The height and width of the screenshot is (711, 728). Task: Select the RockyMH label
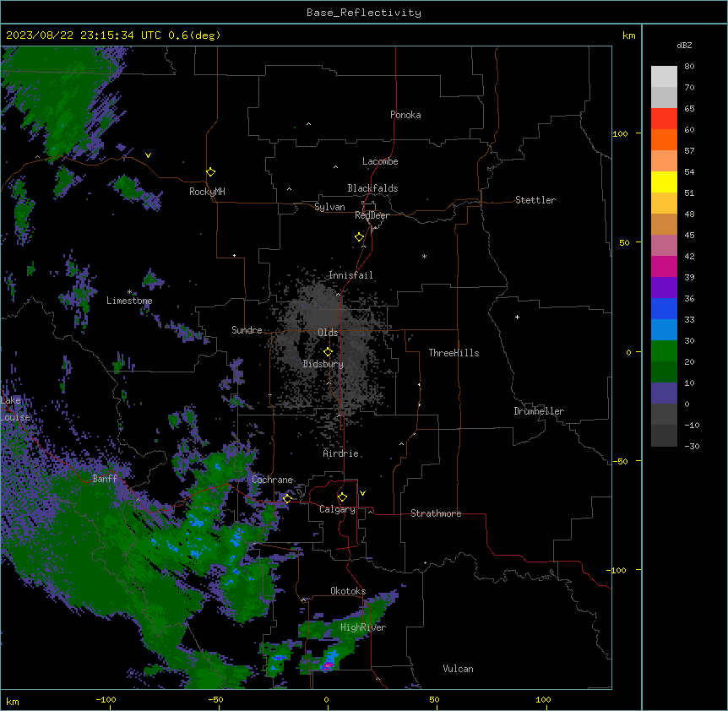coord(207,192)
